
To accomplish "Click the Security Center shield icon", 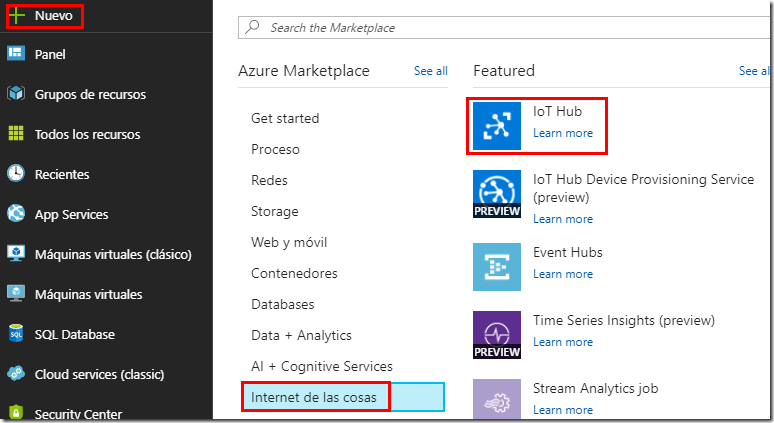I will click(16, 412).
